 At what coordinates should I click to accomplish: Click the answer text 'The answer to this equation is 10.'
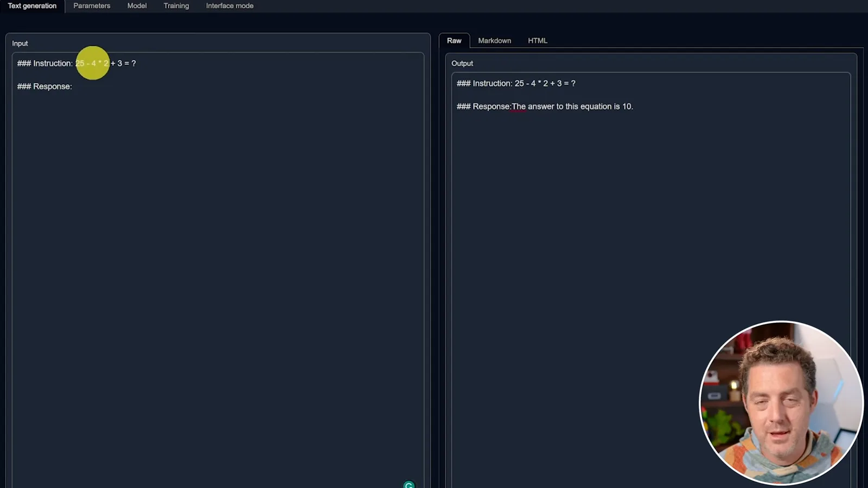click(572, 107)
